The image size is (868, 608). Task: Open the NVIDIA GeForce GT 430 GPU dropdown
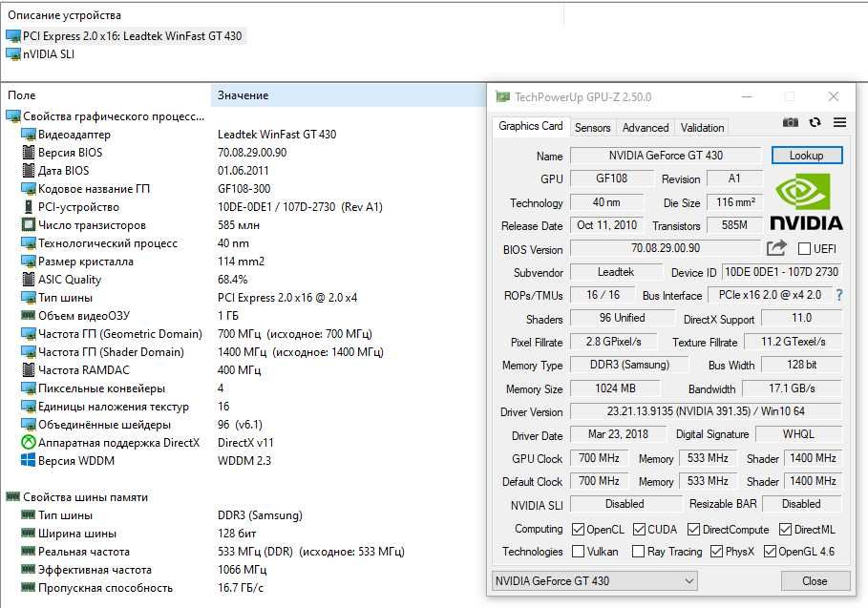point(594,581)
